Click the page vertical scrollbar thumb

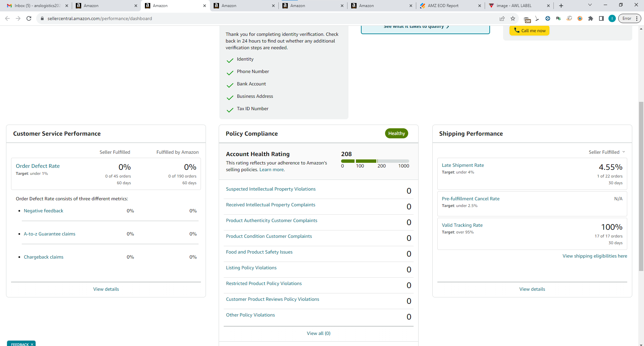[x=641, y=186]
